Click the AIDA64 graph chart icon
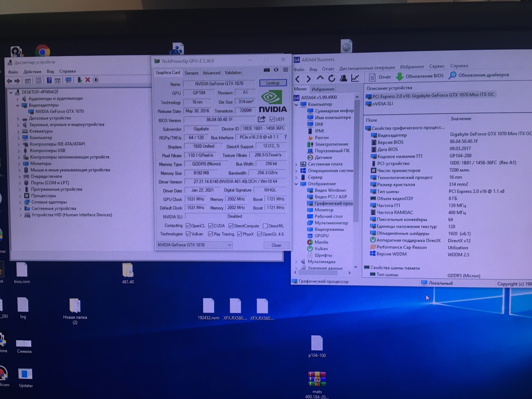Viewport: 532px width, 399px height. tap(355, 78)
